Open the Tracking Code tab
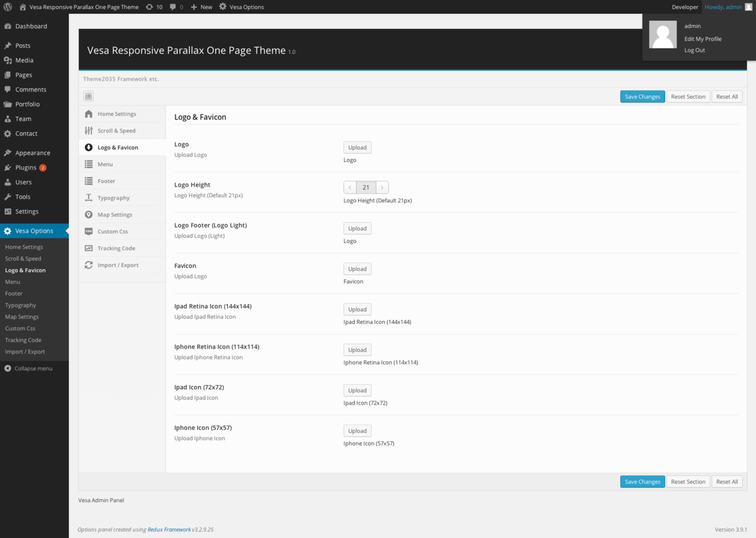This screenshot has width=756, height=538. (122, 248)
